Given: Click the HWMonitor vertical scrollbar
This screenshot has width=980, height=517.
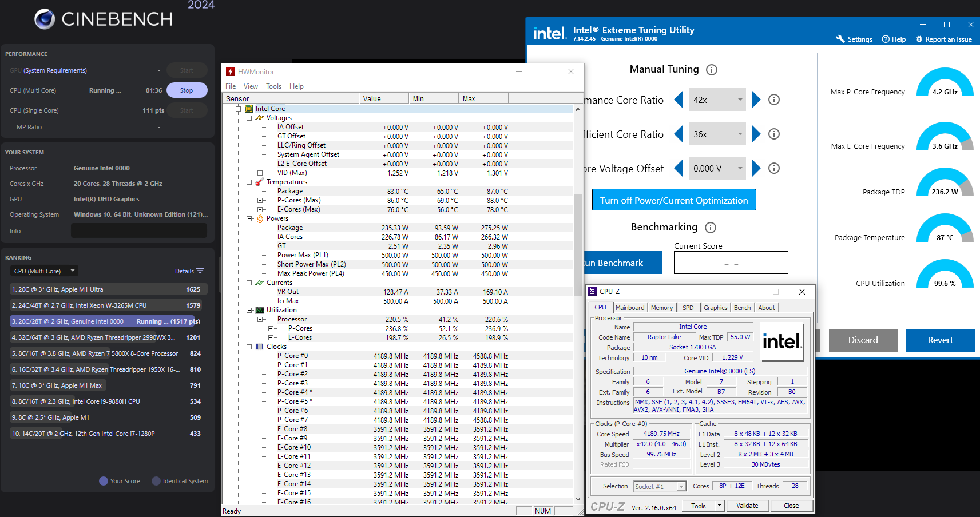Looking at the screenshot, I should pos(578,245).
